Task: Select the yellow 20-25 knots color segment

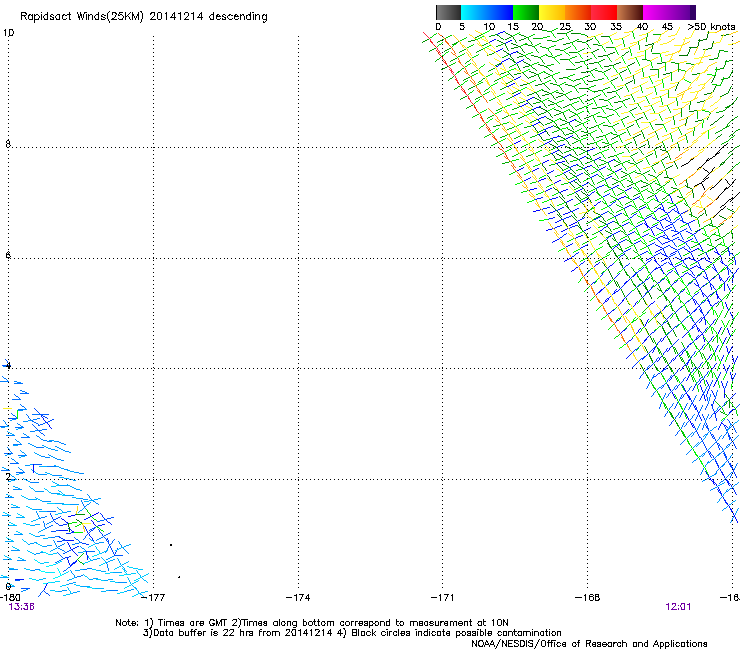Action: coord(552,12)
